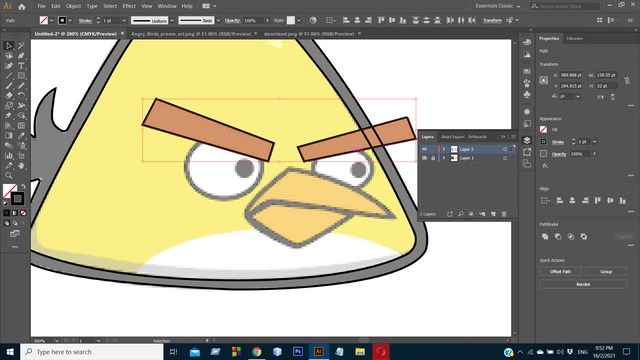Switch to Angry_Birds_promo_art.png document tab
Image resolution: width=640 pixels, height=360 pixels.
coord(191,34)
